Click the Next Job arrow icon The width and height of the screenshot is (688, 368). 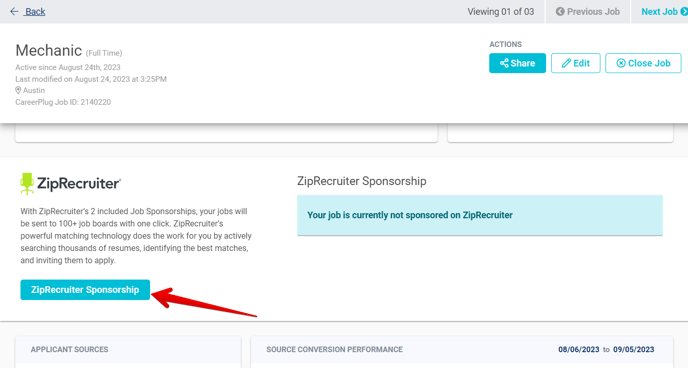684,11
